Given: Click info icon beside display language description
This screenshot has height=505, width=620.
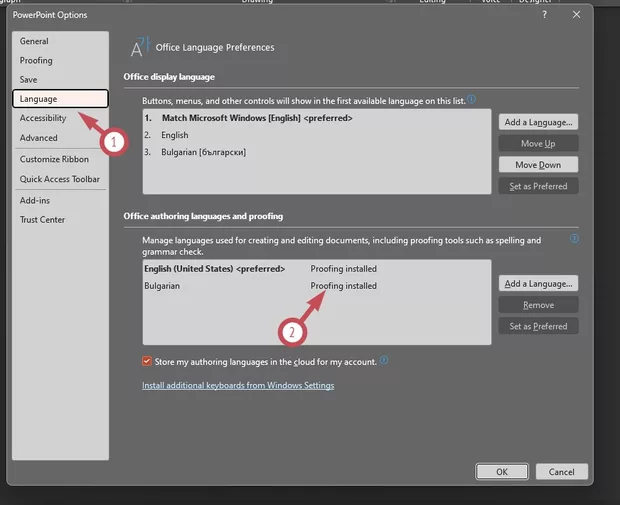Looking at the screenshot, I should [471, 100].
